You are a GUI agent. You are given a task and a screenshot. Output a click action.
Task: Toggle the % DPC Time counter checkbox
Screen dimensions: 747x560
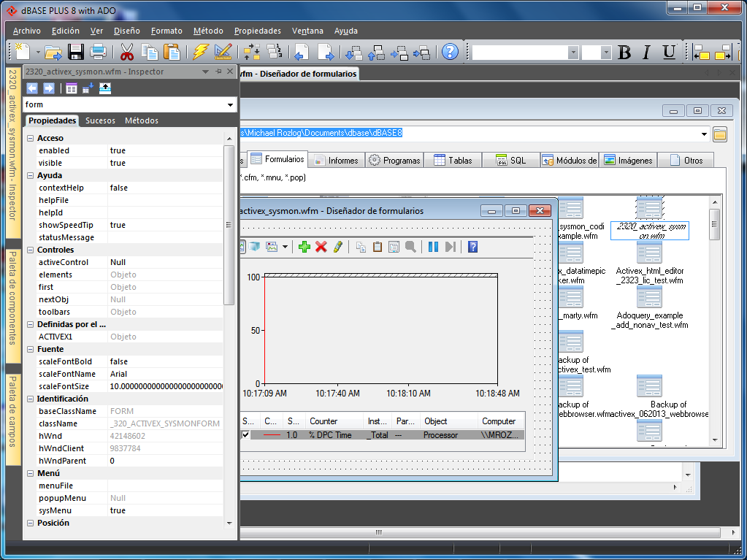pos(245,434)
